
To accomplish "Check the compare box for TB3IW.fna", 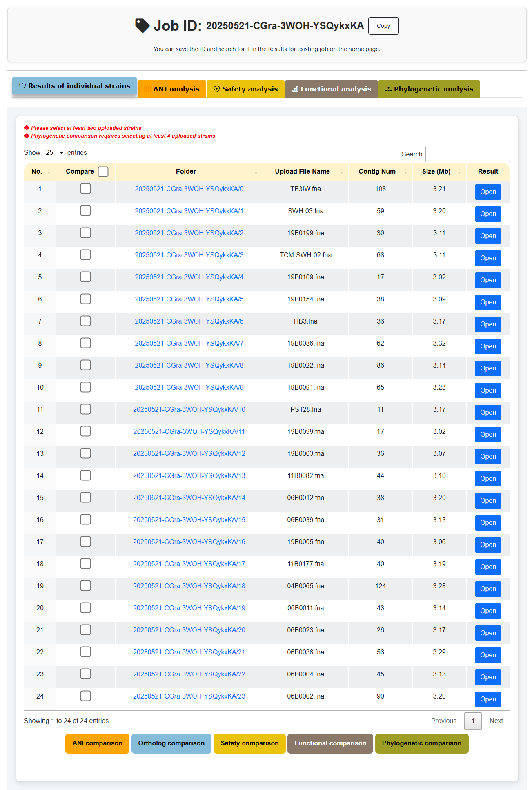I will pos(85,189).
